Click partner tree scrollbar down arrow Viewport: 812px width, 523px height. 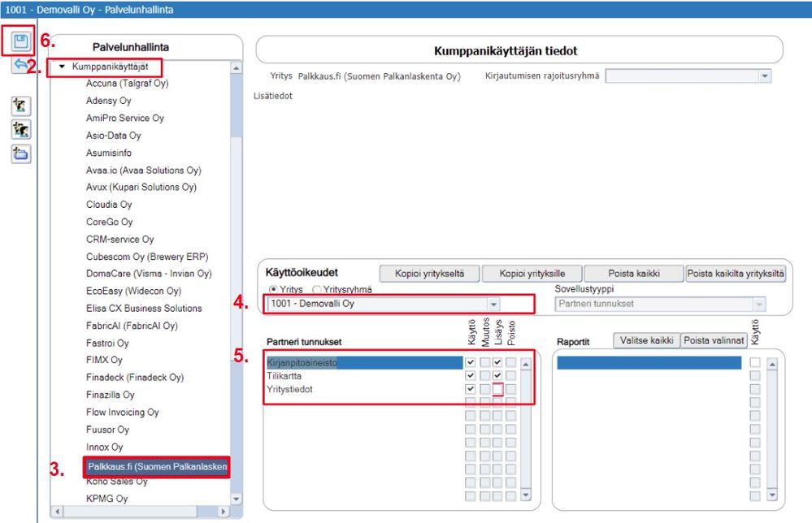[x=237, y=499]
